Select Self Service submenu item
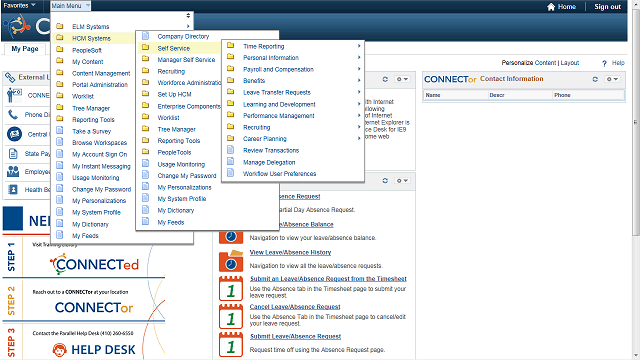 [x=173, y=48]
